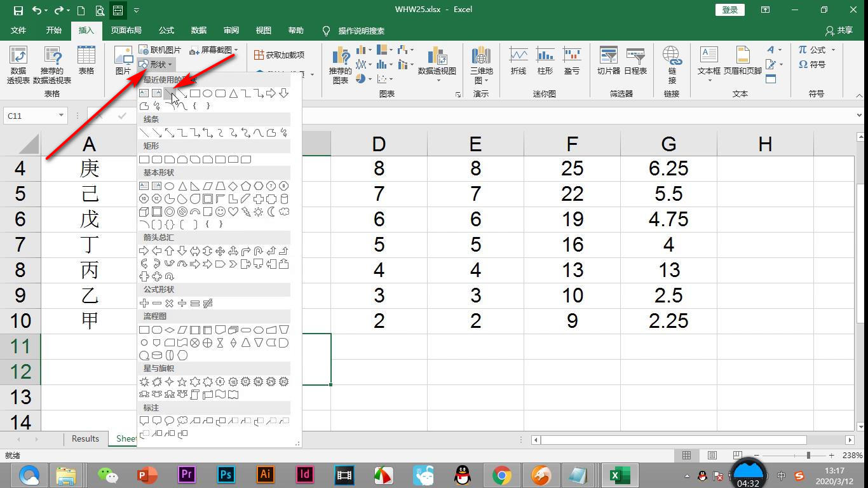The height and width of the screenshot is (488, 868).
Task: Select the smiley face shape
Action: [x=220, y=212]
